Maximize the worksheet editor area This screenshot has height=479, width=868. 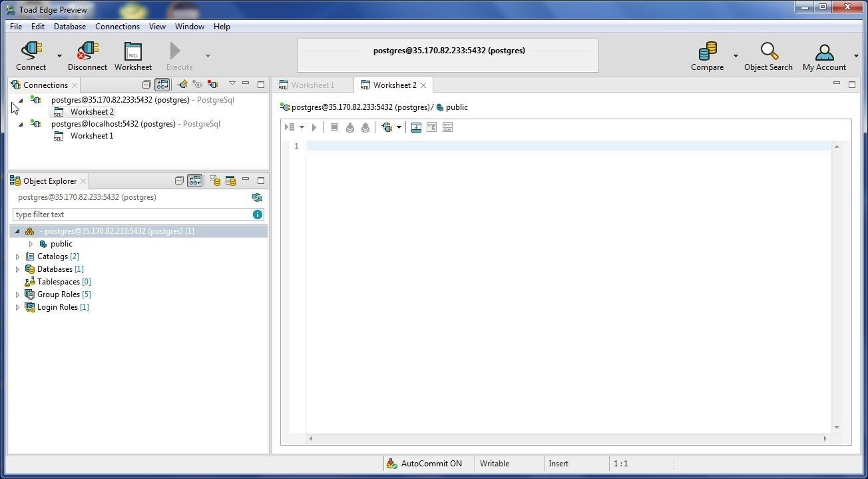(x=851, y=84)
